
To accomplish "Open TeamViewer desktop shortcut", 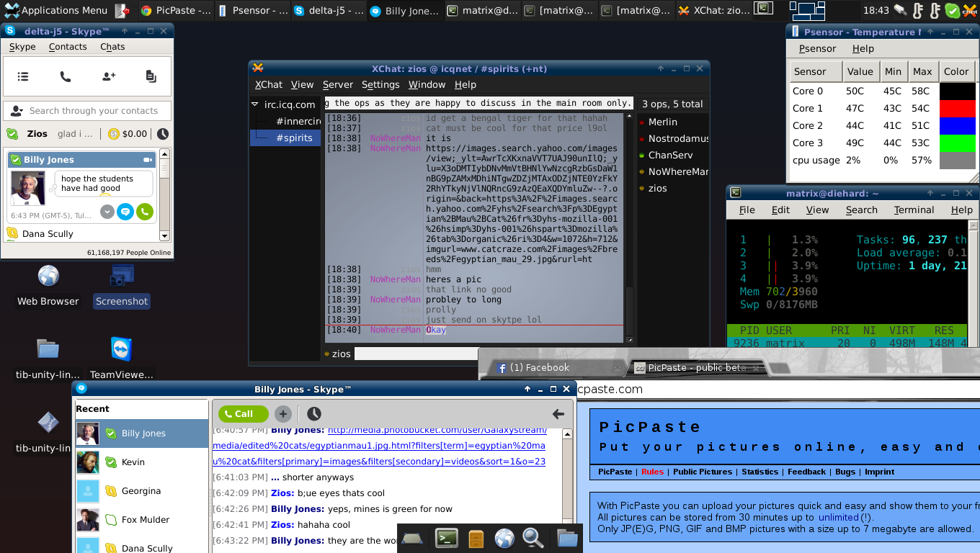I will click(121, 358).
